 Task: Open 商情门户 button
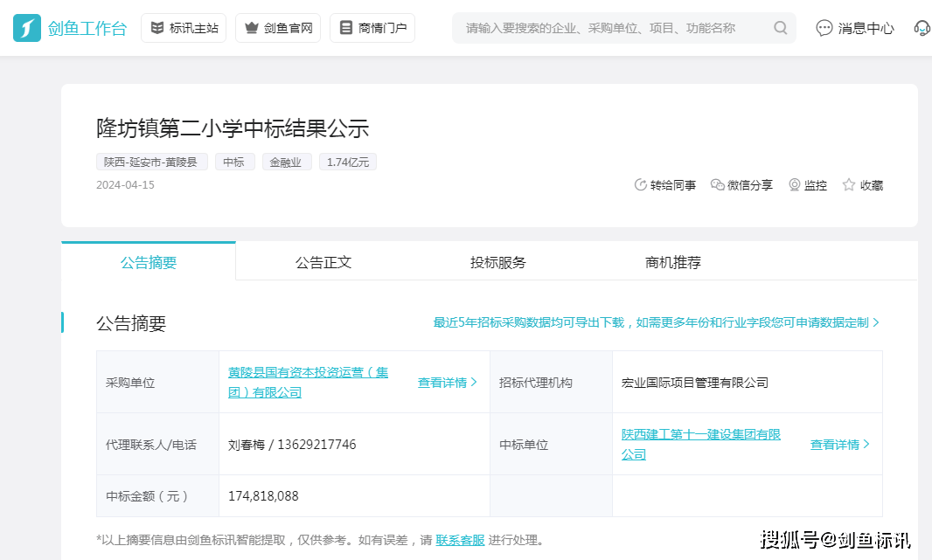tap(372, 28)
